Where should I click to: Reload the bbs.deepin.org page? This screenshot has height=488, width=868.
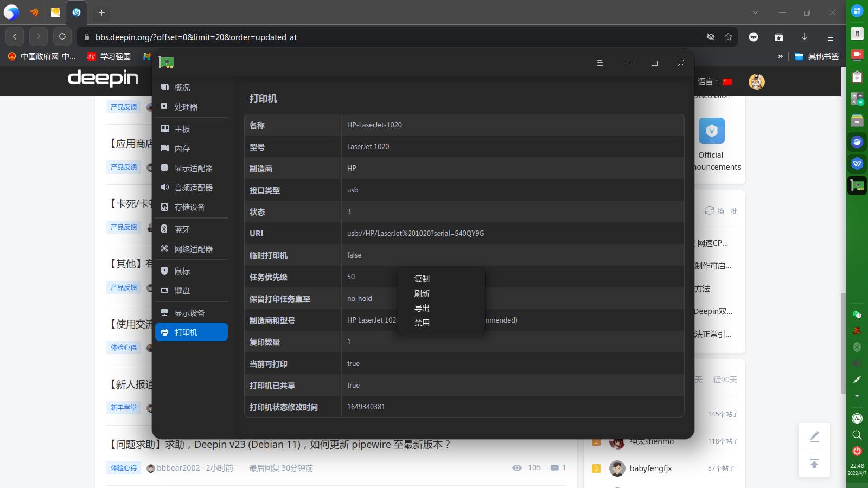[62, 37]
